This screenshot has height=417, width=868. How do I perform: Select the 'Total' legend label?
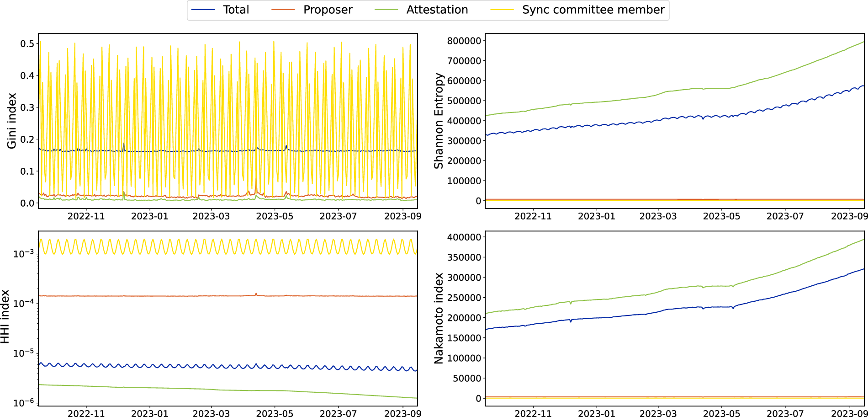tap(236, 10)
